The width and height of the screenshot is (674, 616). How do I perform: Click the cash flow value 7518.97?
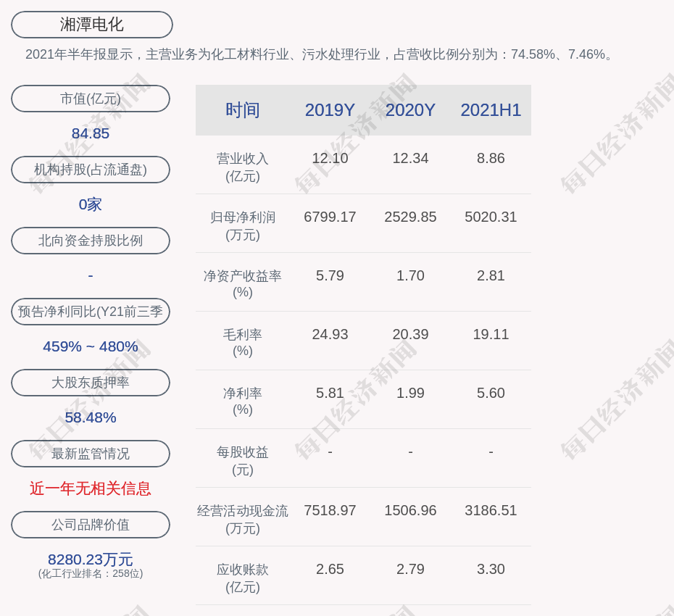coord(330,511)
